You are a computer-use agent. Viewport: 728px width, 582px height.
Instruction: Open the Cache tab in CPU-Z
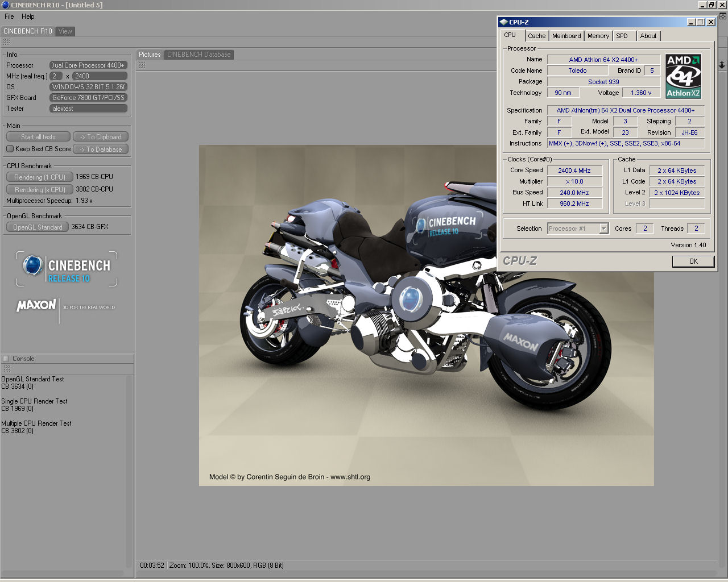click(536, 36)
